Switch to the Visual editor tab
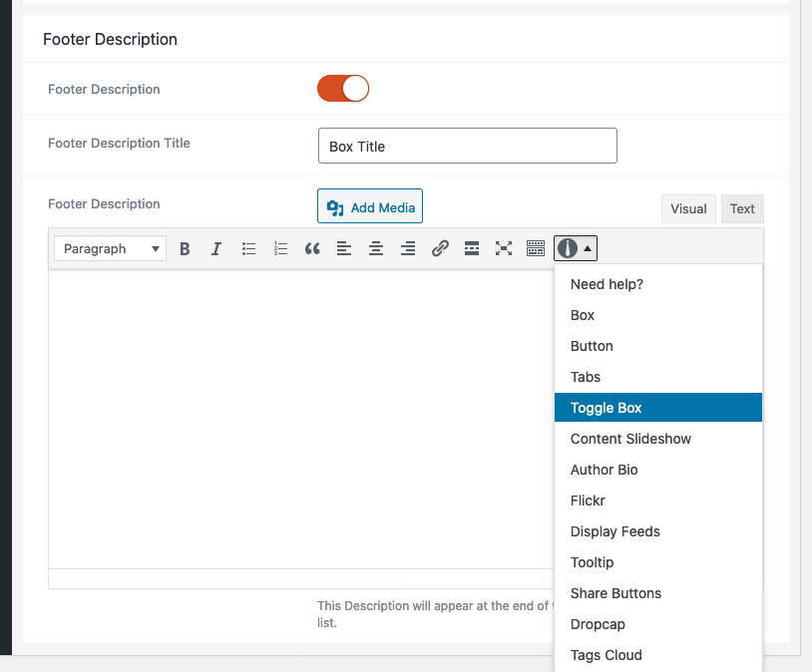 point(688,209)
